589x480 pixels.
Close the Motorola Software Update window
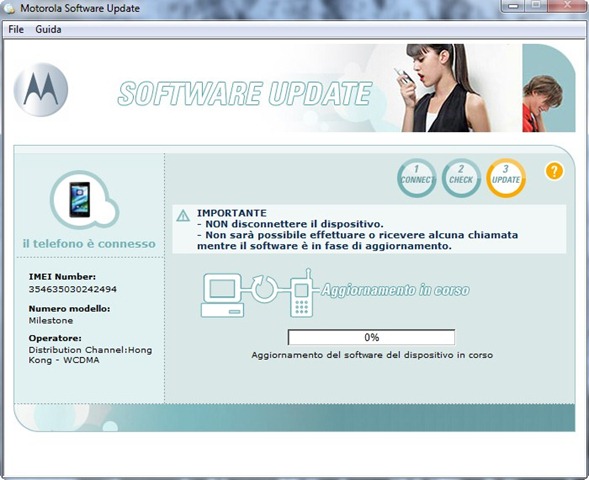(x=567, y=6)
